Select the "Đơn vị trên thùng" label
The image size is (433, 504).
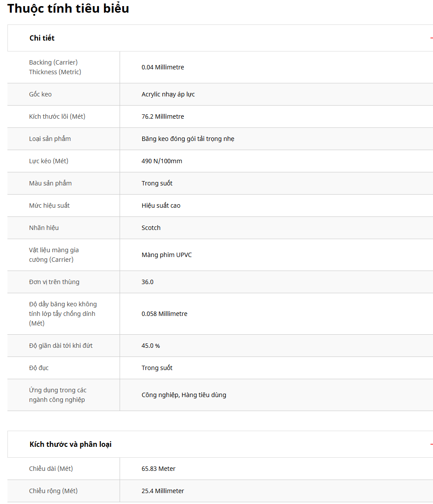54,282
